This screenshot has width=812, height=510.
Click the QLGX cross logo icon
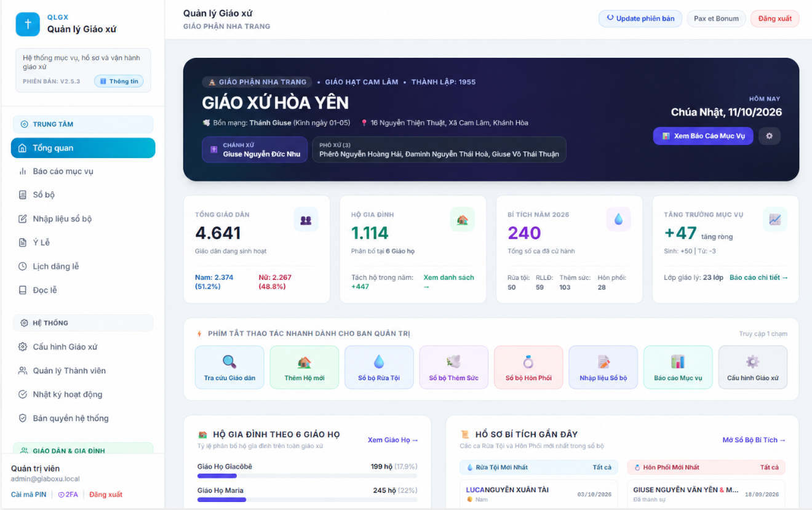click(28, 24)
